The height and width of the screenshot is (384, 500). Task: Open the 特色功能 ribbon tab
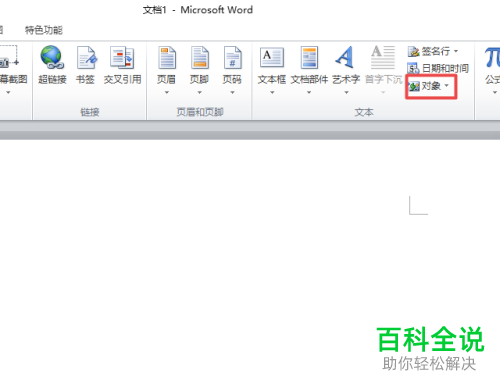tap(44, 30)
